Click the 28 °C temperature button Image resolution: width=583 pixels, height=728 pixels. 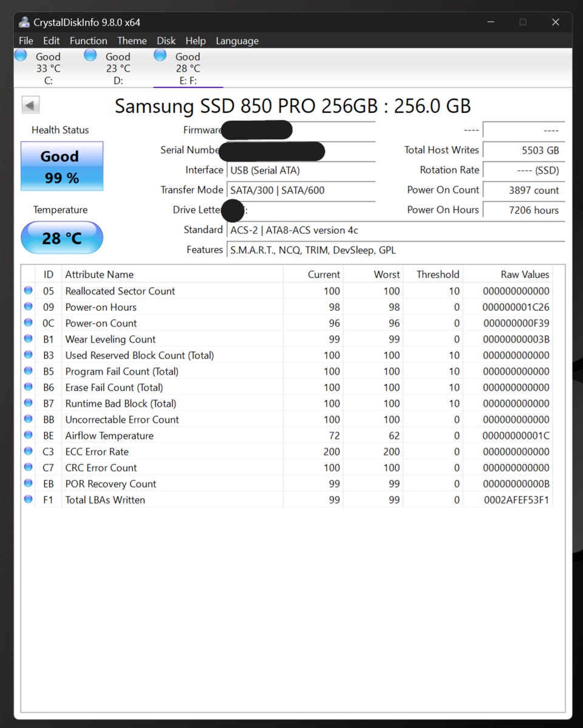[62, 238]
